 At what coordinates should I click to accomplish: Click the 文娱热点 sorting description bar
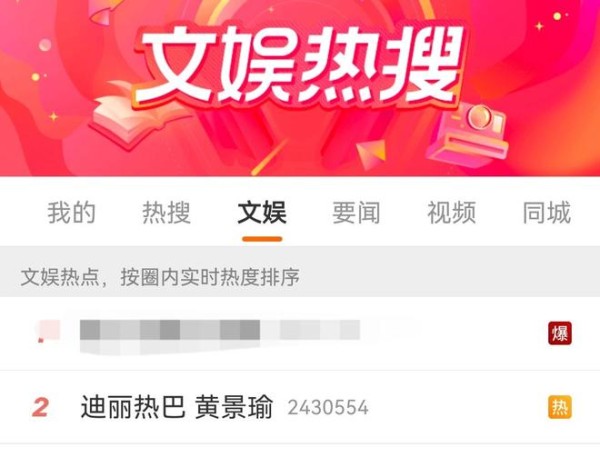click(300, 271)
